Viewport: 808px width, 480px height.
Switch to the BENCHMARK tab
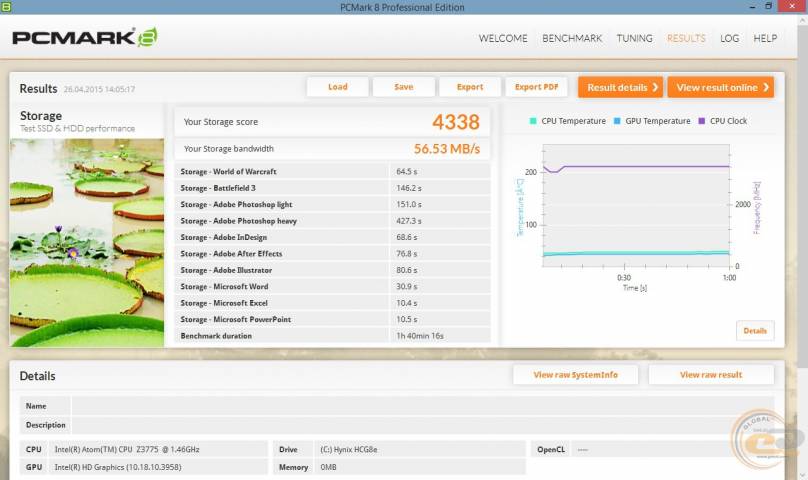[x=572, y=38]
